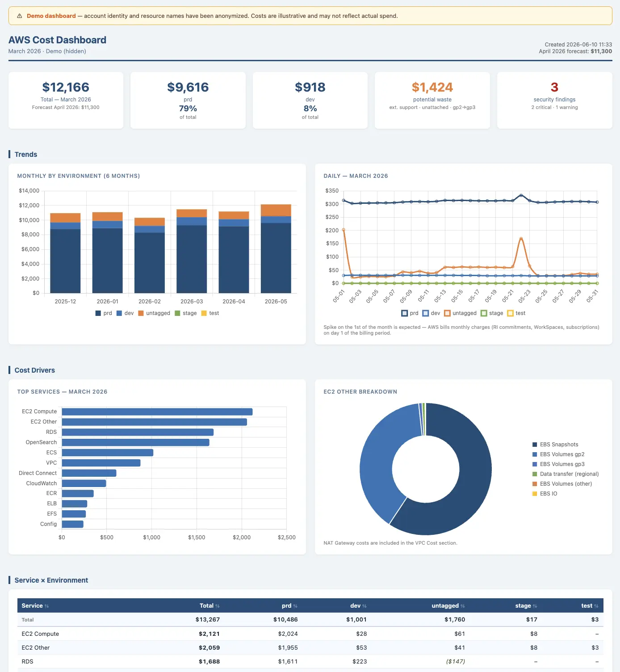Select the EC2 Other table row
The image size is (620, 672).
(x=310, y=647)
